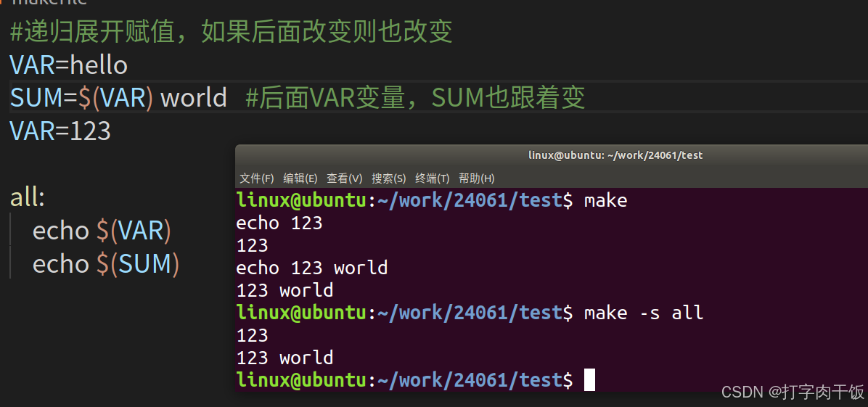Open the 终端(T) terminal menu

click(x=433, y=178)
